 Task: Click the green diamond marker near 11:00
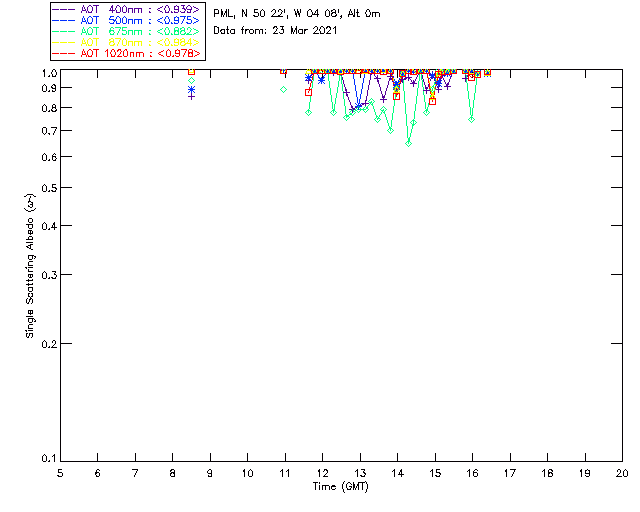coord(284,89)
